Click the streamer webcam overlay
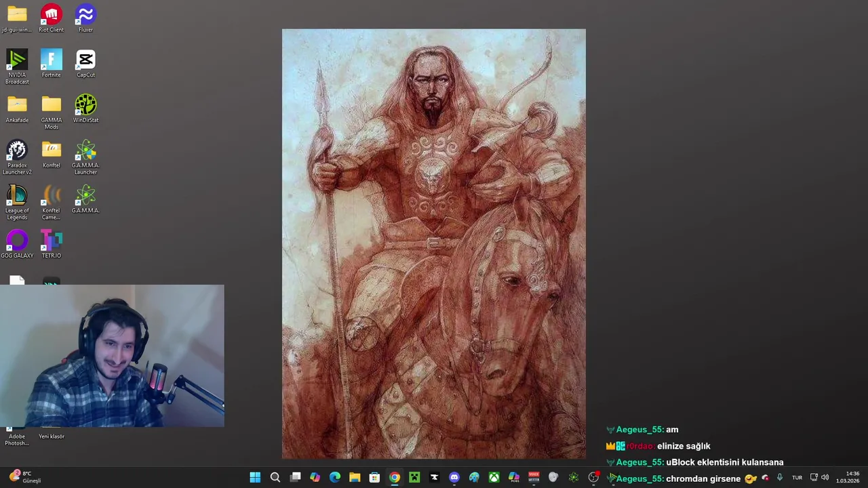Screen dimensions: 868x488 [112, 356]
